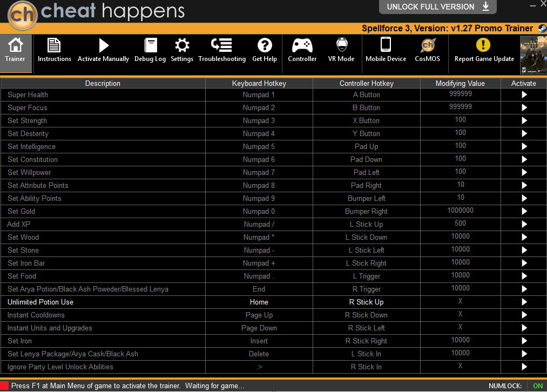547x392 pixels.
Task: Activate the Set Food cheat
Action: (524, 276)
